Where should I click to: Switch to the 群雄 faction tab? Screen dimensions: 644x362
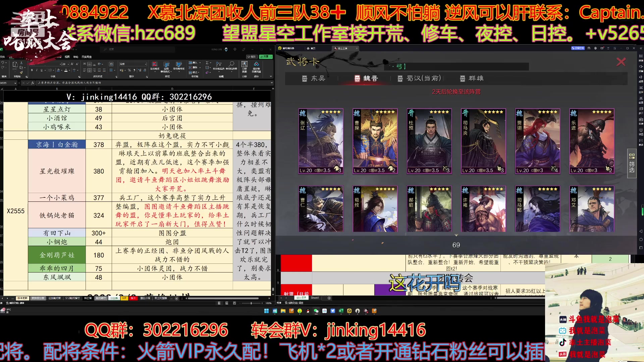coord(472,78)
